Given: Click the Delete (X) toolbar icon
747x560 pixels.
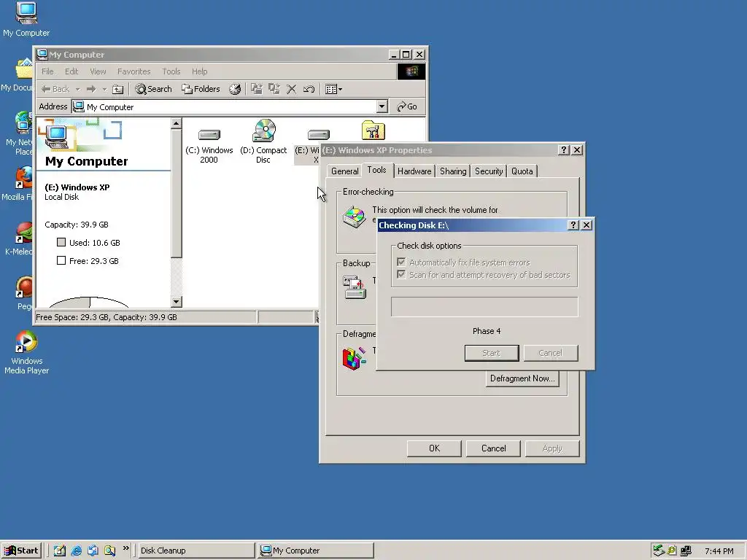Looking at the screenshot, I should 292,89.
